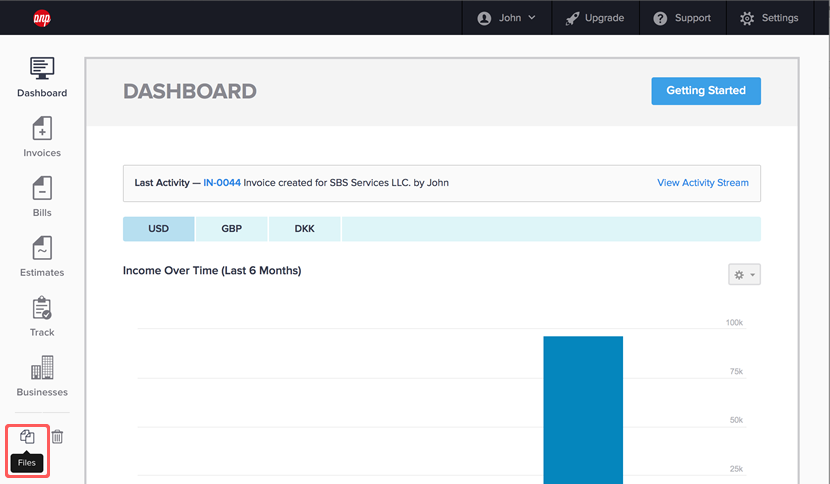Open the Track clipboard icon

coord(42,308)
